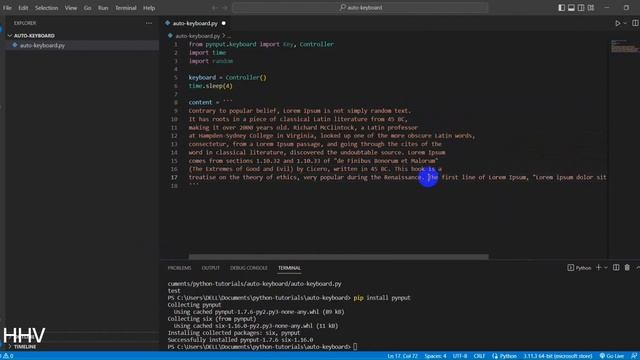The height and width of the screenshot is (360, 640).
Task: Open the Customize Layout icon
Action: click(591, 8)
